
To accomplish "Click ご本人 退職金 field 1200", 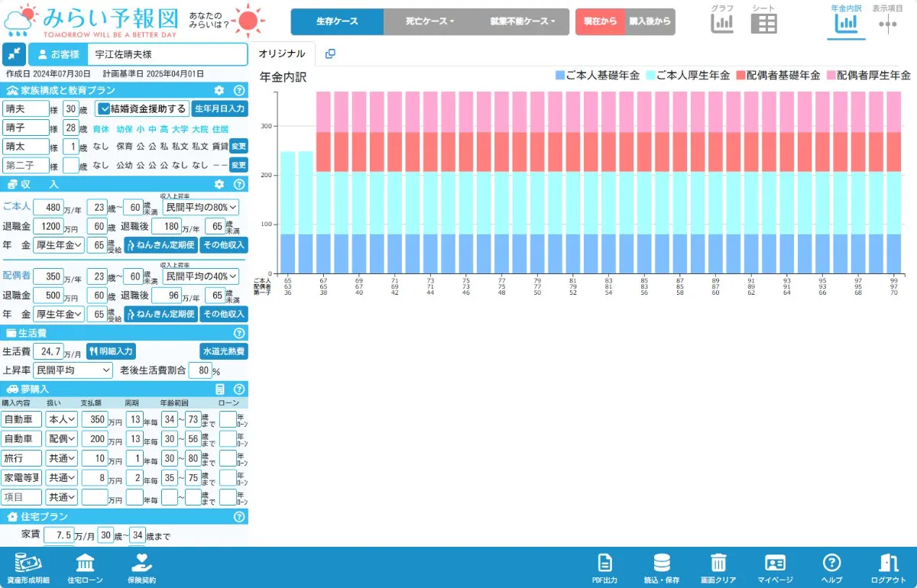I will [47, 226].
